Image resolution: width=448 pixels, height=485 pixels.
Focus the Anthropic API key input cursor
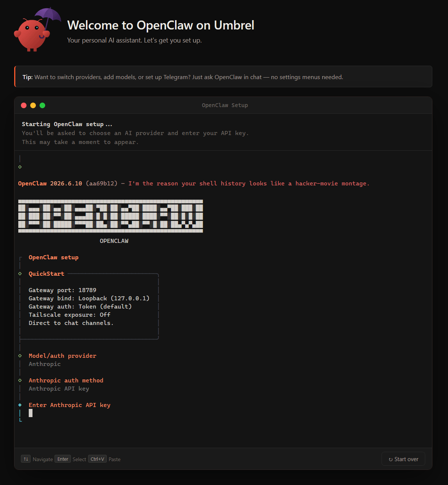click(31, 413)
